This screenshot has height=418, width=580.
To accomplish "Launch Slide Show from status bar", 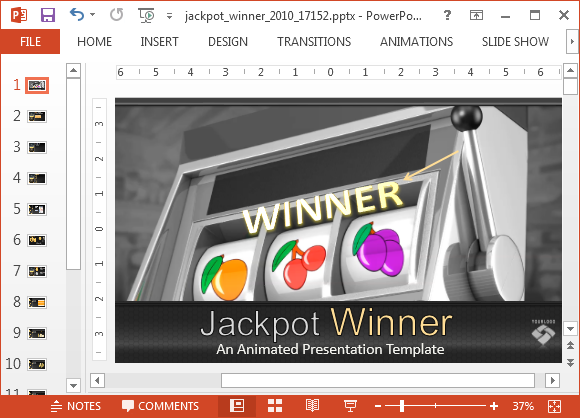I will point(350,405).
